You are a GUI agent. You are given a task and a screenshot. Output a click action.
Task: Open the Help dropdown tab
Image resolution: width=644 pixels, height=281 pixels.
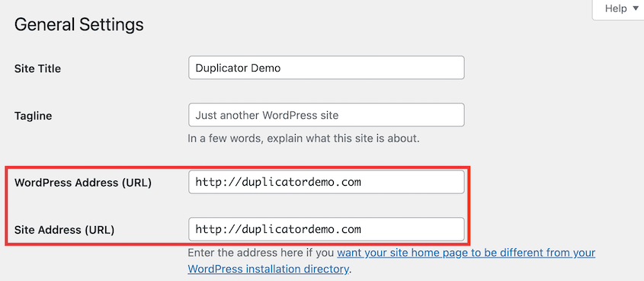619,8
